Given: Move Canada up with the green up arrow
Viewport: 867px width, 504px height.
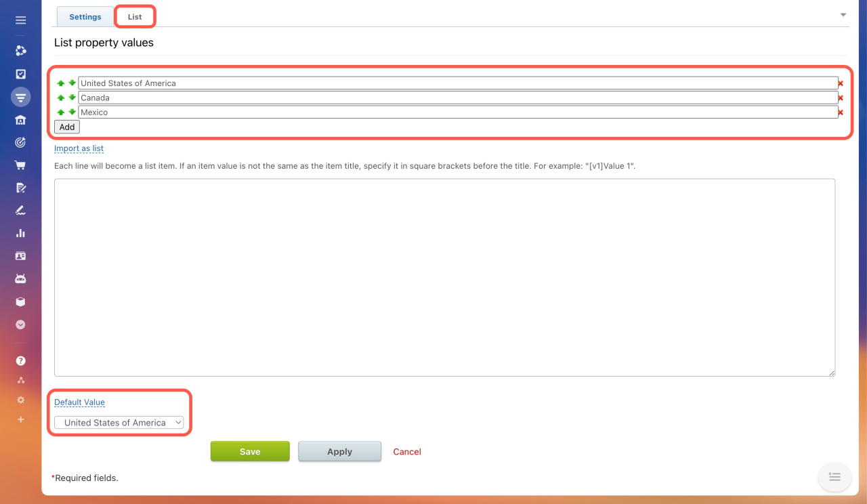Looking at the screenshot, I should click(x=61, y=98).
